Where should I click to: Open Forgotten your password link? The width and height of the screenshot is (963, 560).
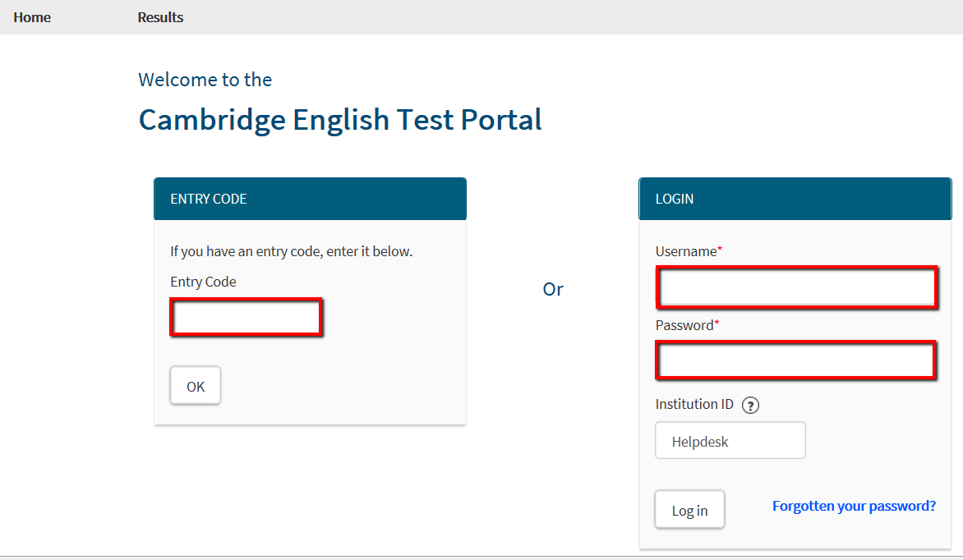(x=854, y=506)
